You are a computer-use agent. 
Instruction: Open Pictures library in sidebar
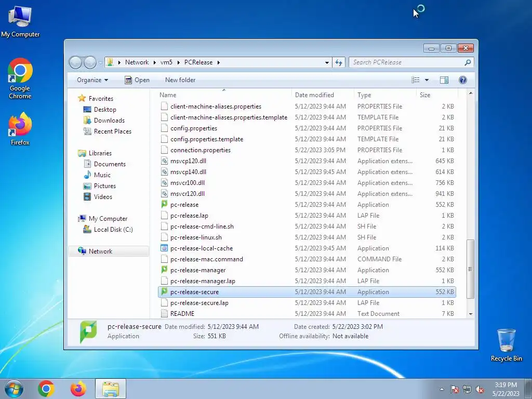click(x=105, y=185)
